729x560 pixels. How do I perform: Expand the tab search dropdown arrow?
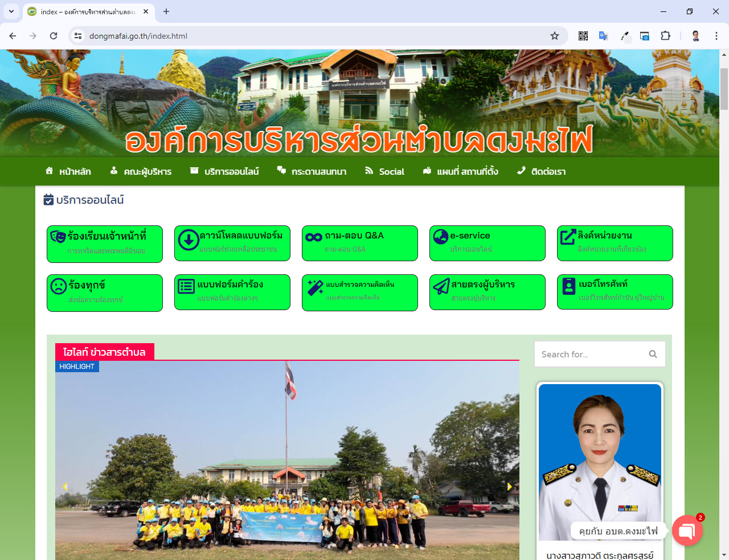[x=11, y=11]
